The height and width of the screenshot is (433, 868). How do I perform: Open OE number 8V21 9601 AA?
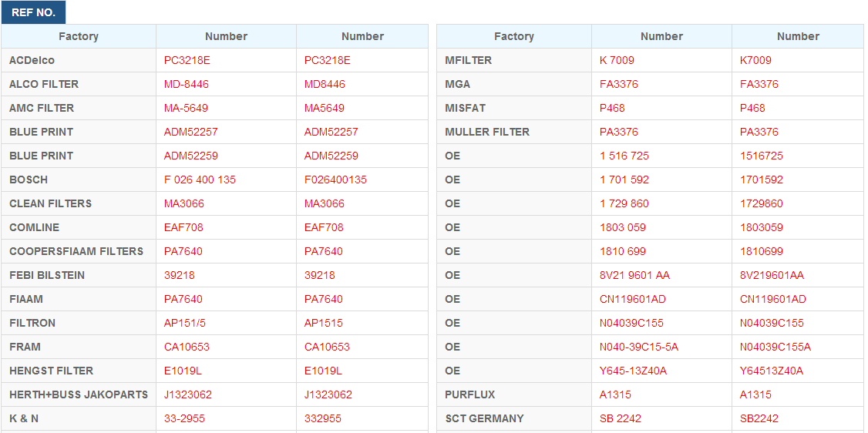click(x=635, y=275)
